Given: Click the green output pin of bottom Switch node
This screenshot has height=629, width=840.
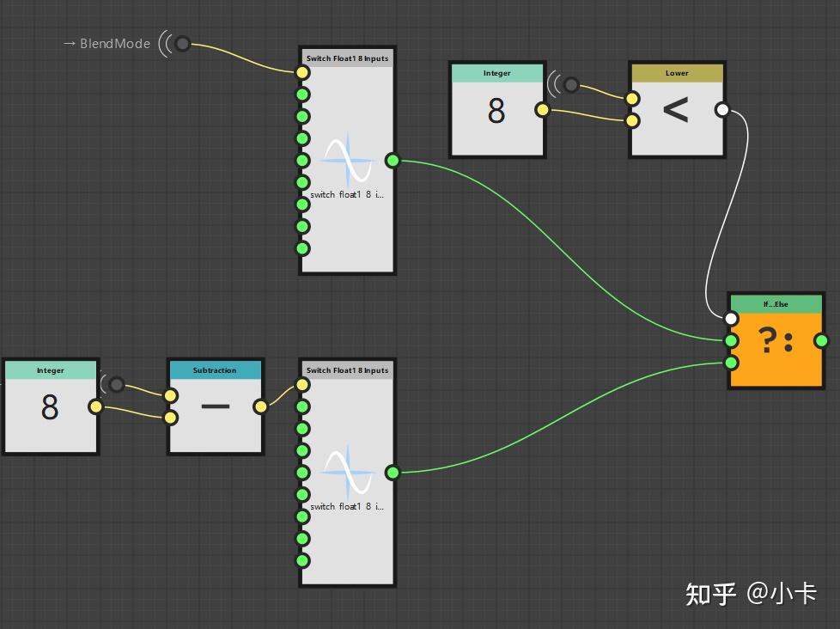Looking at the screenshot, I should [x=393, y=473].
